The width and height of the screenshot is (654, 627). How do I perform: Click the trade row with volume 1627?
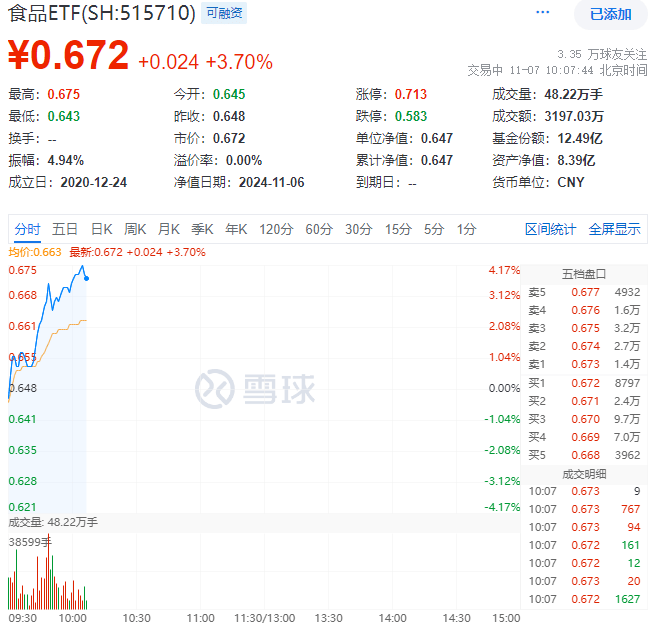pos(584,599)
